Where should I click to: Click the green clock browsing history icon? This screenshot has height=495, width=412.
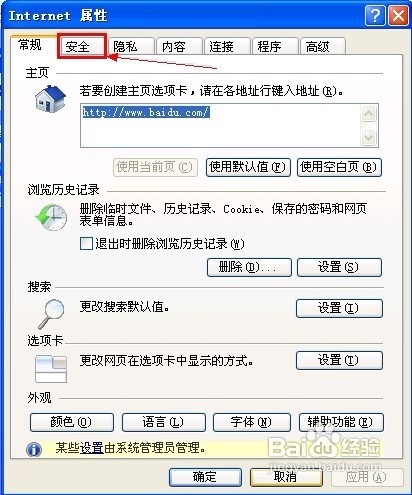point(51,217)
